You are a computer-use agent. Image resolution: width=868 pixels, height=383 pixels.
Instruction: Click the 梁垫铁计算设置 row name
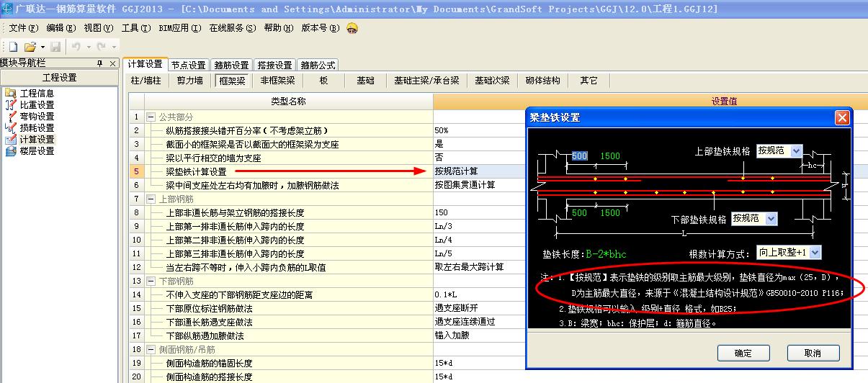pyautogui.click(x=196, y=171)
